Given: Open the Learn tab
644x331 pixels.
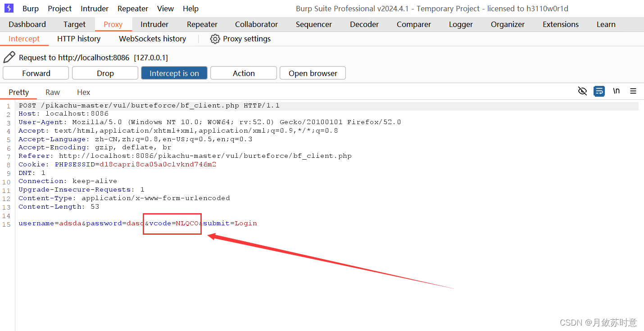Looking at the screenshot, I should click(606, 24).
